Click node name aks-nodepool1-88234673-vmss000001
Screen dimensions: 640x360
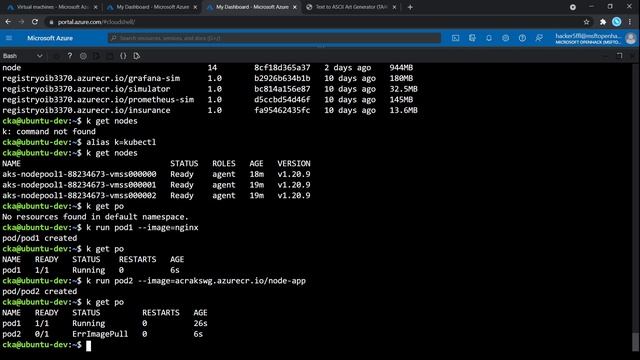tap(79, 185)
